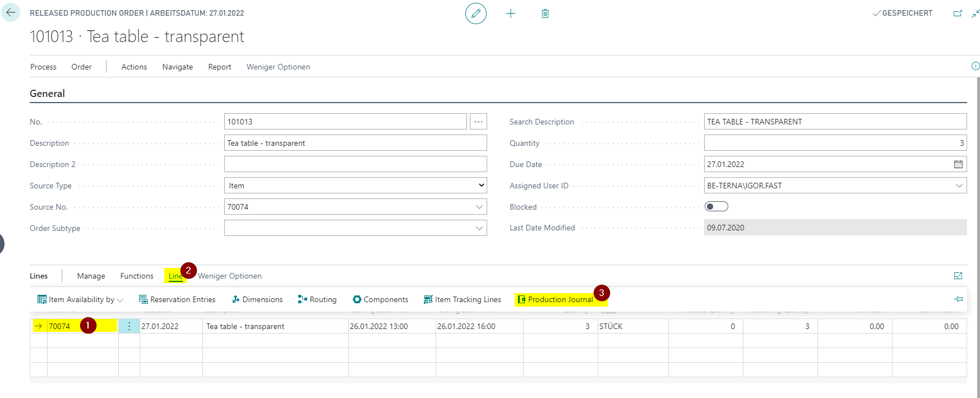Click the No. field ellipsis button
Screen dimensions: 980x398
coord(478,122)
